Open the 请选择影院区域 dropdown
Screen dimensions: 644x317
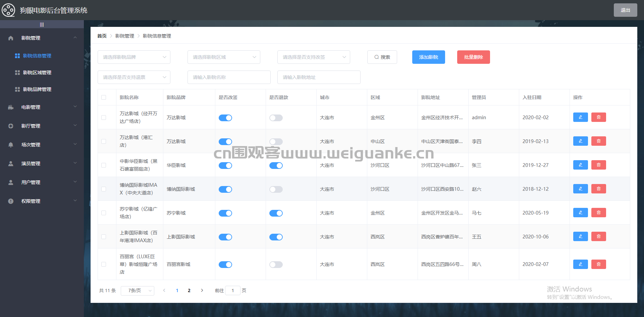click(x=224, y=57)
